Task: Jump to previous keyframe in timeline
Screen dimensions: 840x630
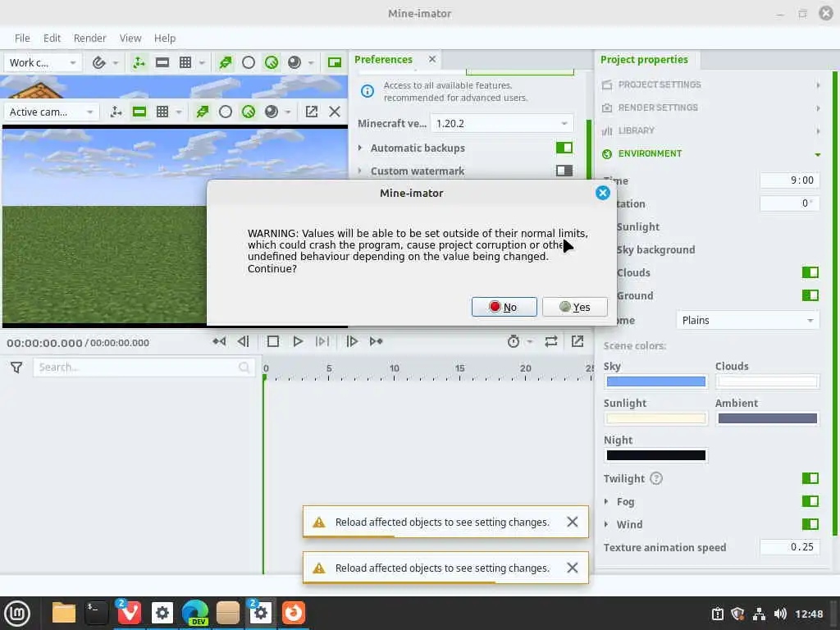Action: pyautogui.click(x=219, y=341)
